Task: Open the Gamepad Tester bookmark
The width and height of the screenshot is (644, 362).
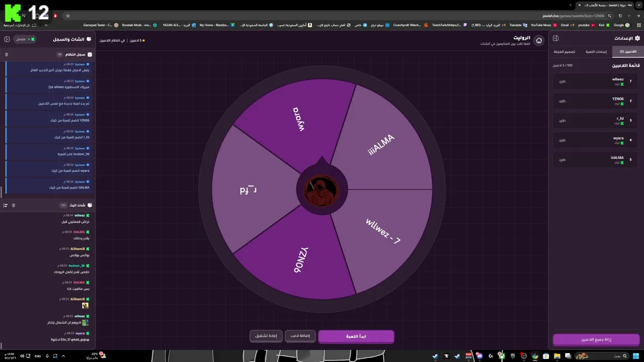Action: pyautogui.click(x=101, y=25)
